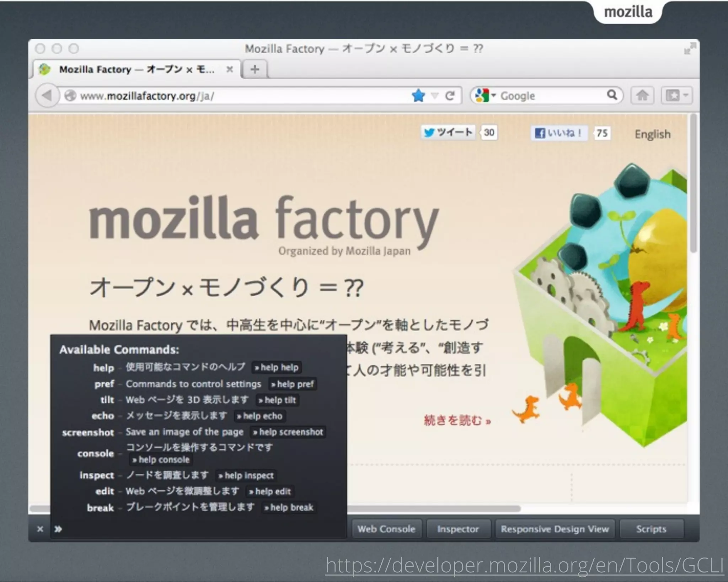Run the 'help break' command button
The image size is (728, 582).
[x=289, y=507]
